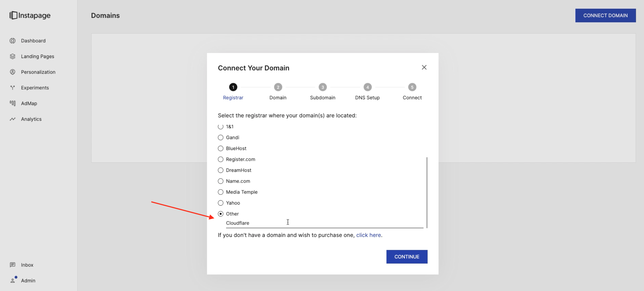Click the Instapage logo icon
Image resolution: width=644 pixels, height=291 pixels.
pyautogui.click(x=13, y=15)
